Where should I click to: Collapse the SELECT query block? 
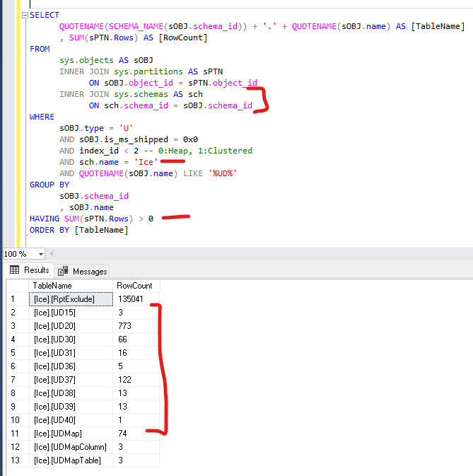pos(25,15)
